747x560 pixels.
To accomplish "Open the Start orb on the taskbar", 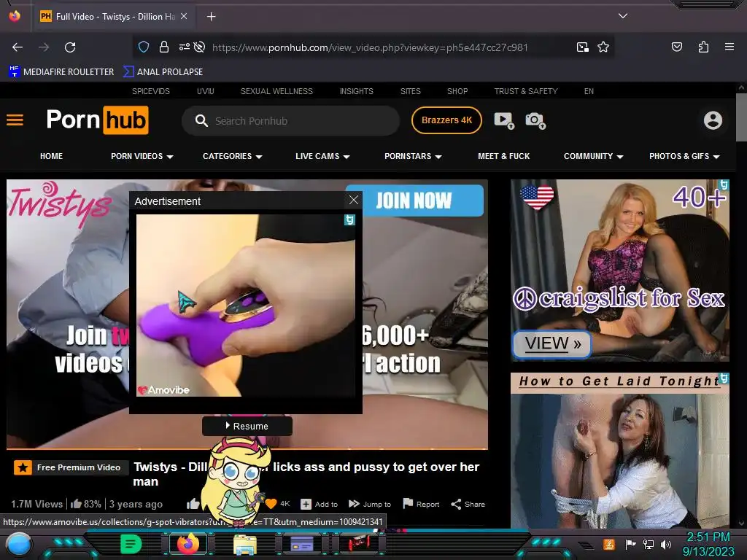I will tap(18, 545).
